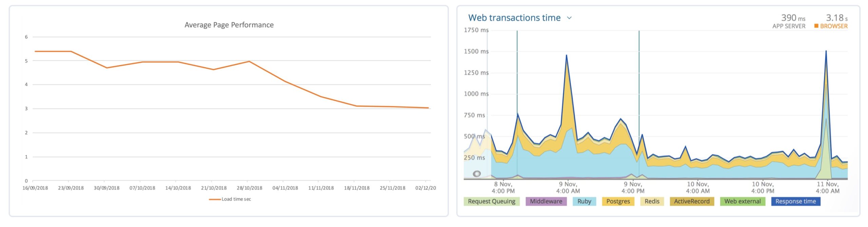Click the Load time sec legend entry
868x227 pixels.
click(x=230, y=199)
